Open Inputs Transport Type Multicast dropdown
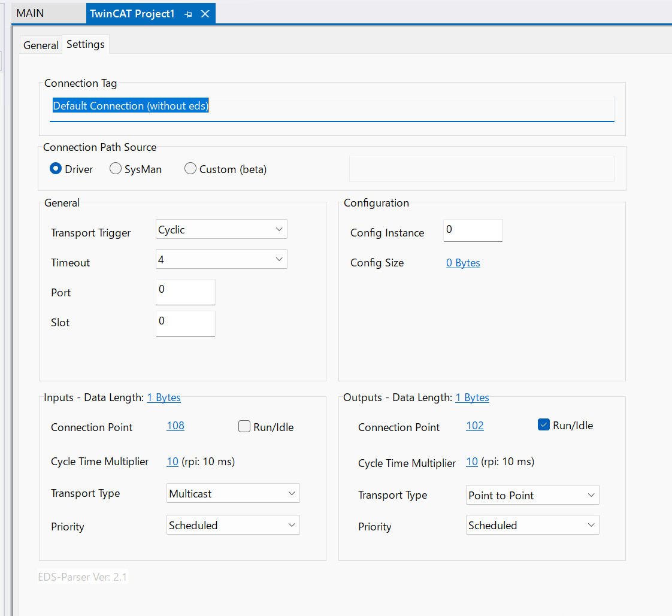This screenshot has height=616, width=672. pos(232,494)
